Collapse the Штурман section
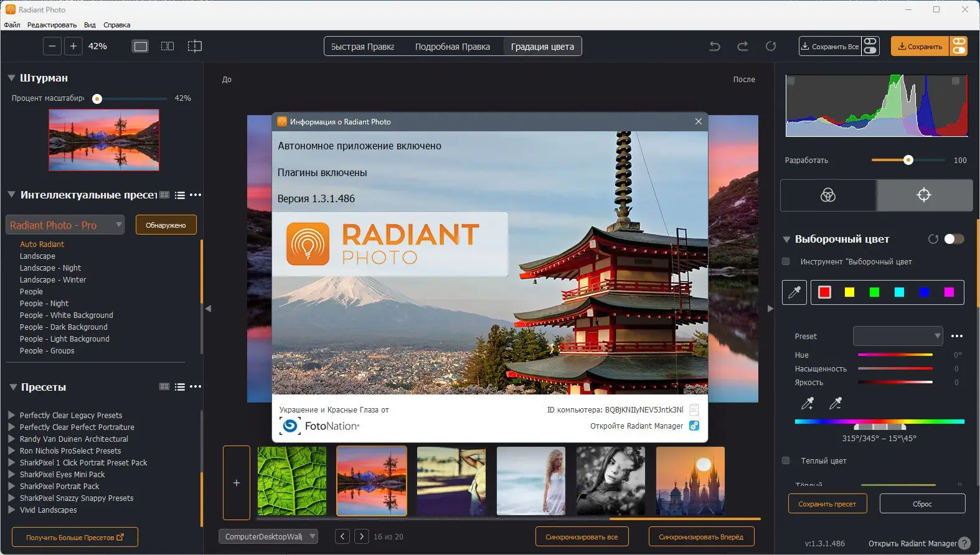 click(11, 78)
